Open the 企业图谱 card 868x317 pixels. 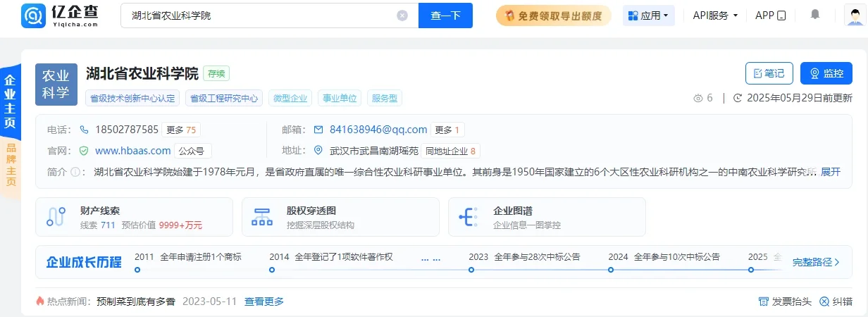[547, 216]
